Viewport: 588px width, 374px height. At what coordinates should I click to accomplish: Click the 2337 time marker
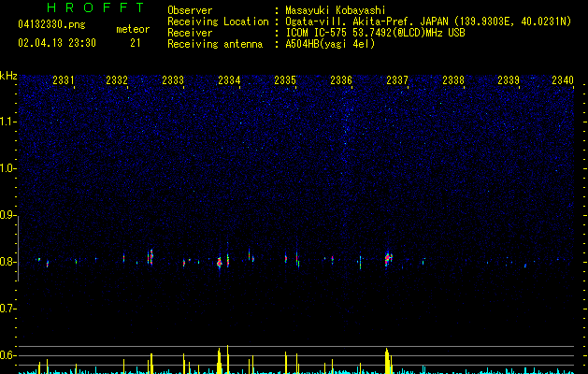point(397,79)
